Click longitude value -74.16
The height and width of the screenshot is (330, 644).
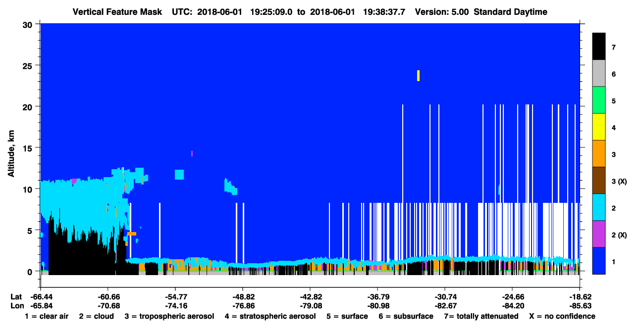(175, 306)
